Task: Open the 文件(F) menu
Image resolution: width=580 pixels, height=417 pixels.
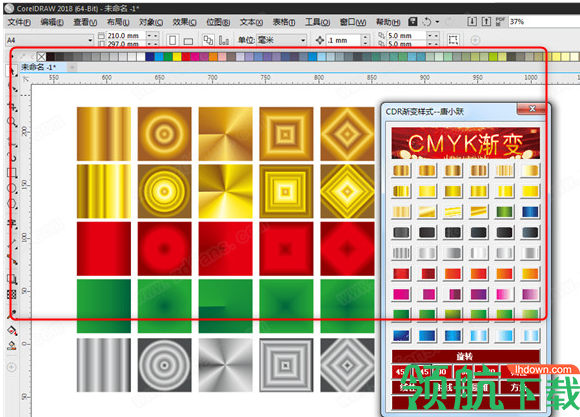Action: point(19,22)
